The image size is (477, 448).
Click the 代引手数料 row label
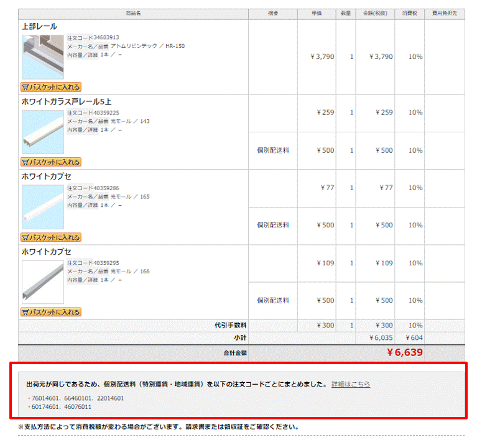[231, 326]
